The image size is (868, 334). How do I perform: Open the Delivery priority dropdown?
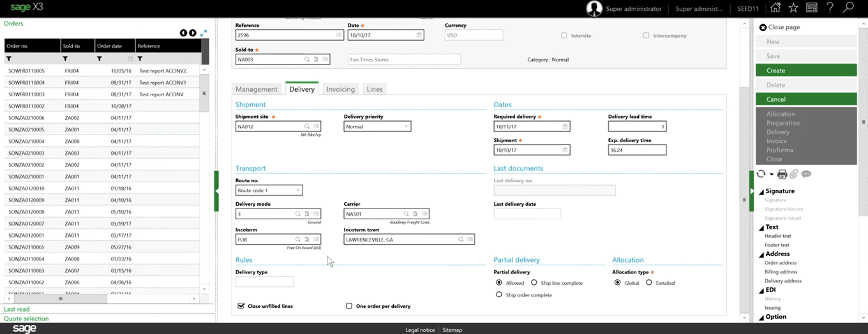point(406,127)
